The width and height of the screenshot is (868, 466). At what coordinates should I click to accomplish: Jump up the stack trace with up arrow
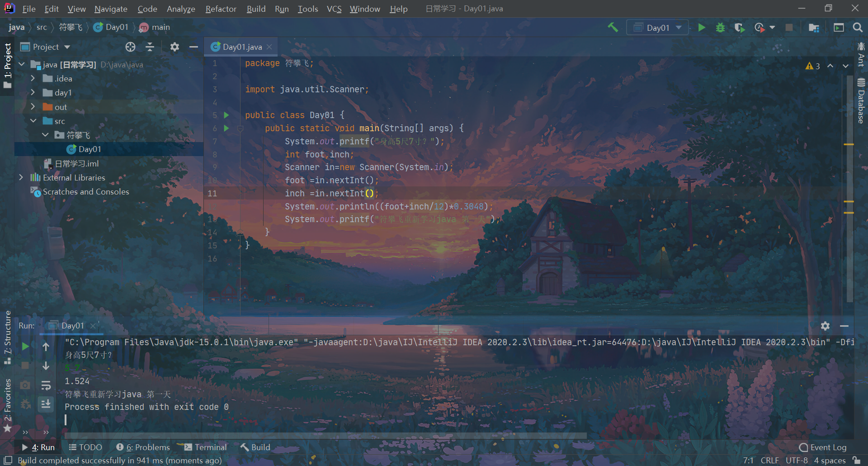click(46, 347)
